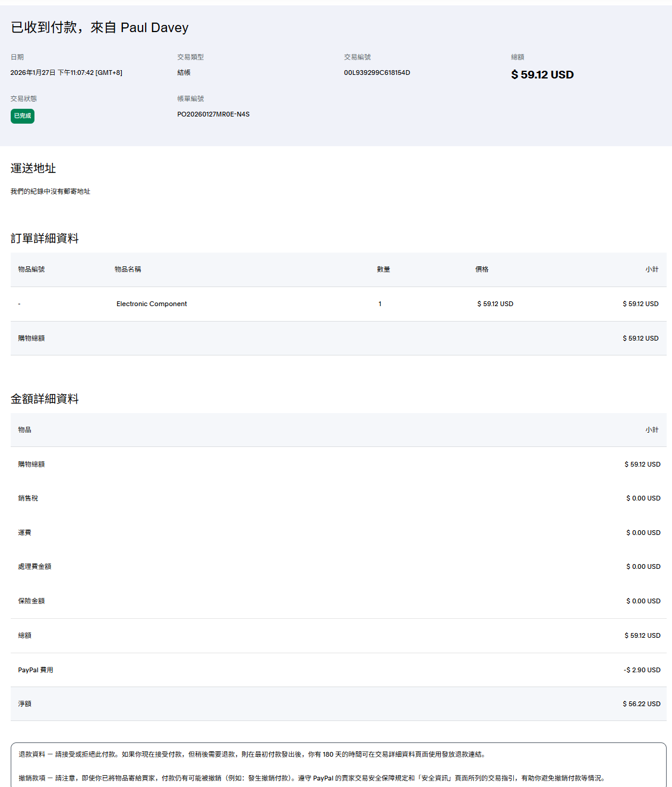
Task: Click the 保險金額 row label
Action: pos(31,601)
